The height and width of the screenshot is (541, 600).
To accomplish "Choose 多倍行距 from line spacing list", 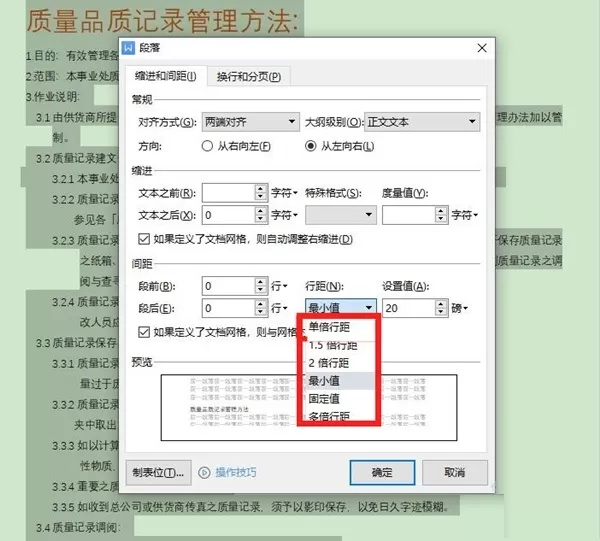I will coord(339,415).
